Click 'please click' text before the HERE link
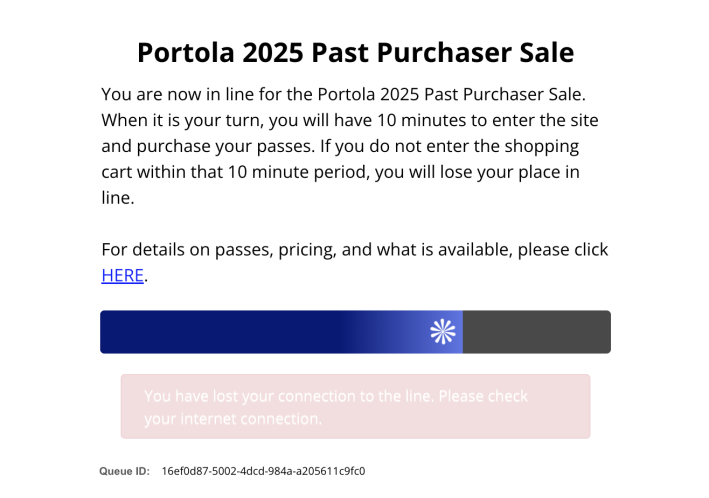The height and width of the screenshot is (498, 709). pyautogui.click(x=563, y=250)
